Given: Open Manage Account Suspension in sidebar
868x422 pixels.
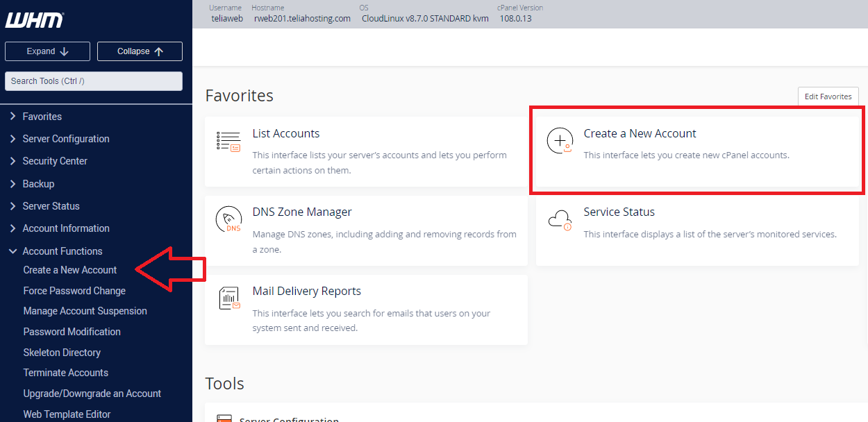Looking at the screenshot, I should pyautogui.click(x=85, y=311).
